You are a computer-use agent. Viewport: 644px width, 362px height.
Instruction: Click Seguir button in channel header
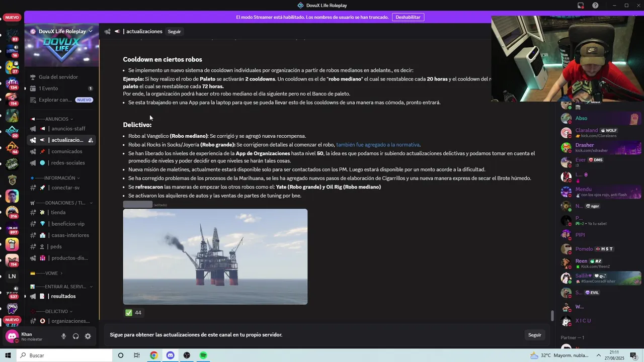[x=174, y=31]
